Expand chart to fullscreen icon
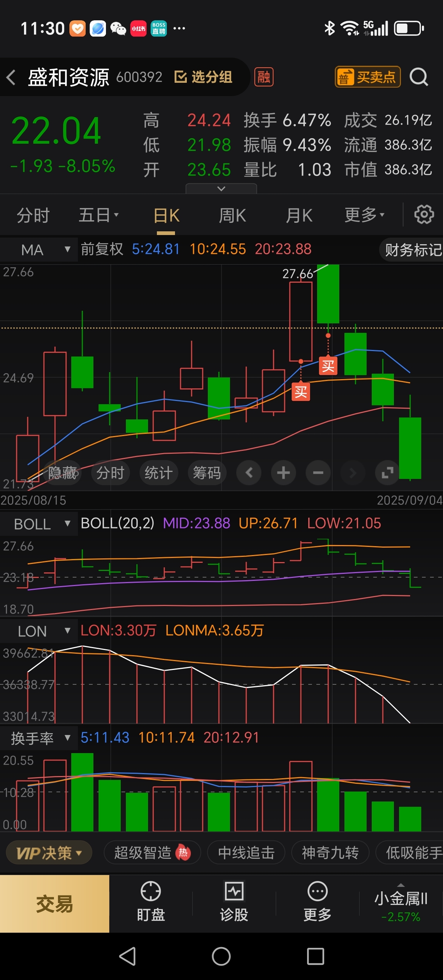Image resolution: width=443 pixels, height=980 pixels. 387,473
